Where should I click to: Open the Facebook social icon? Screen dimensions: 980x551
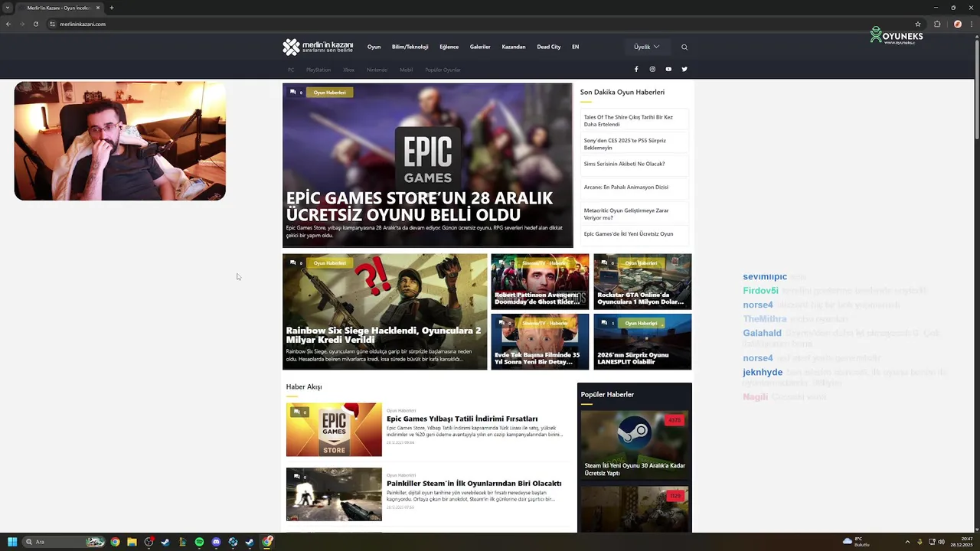click(x=636, y=69)
